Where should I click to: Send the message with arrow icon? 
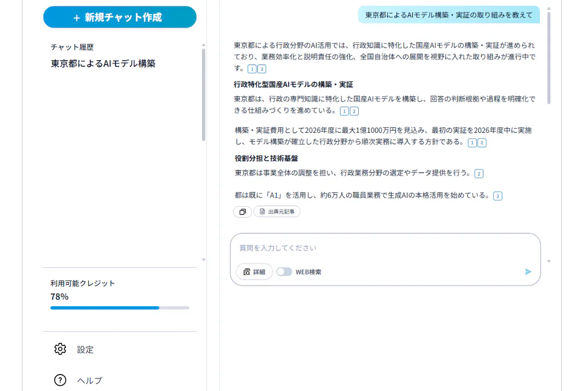click(528, 272)
